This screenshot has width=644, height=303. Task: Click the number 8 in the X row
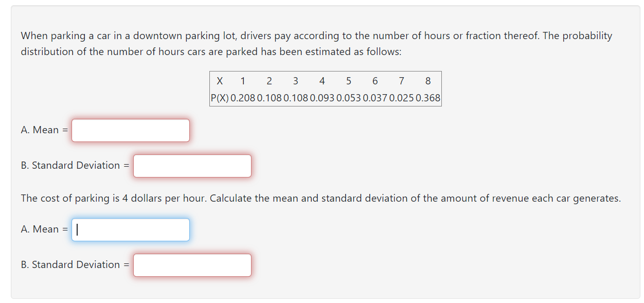coord(427,81)
